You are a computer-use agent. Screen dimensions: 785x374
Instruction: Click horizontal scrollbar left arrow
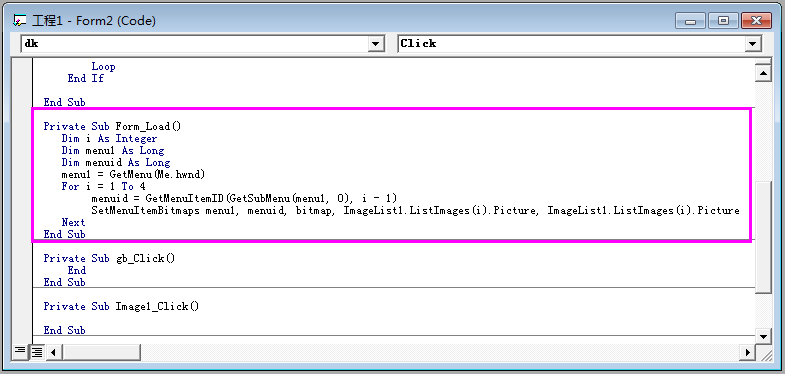(x=54, y=352)
